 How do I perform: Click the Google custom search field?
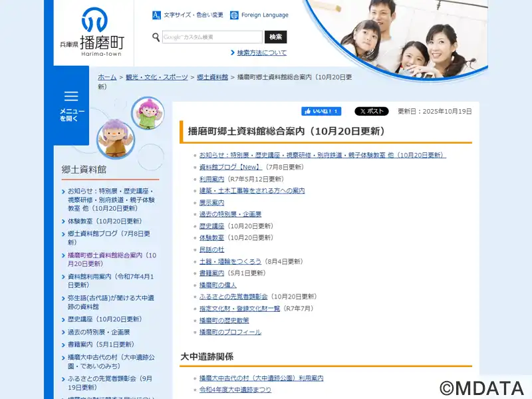coord(212,37)
